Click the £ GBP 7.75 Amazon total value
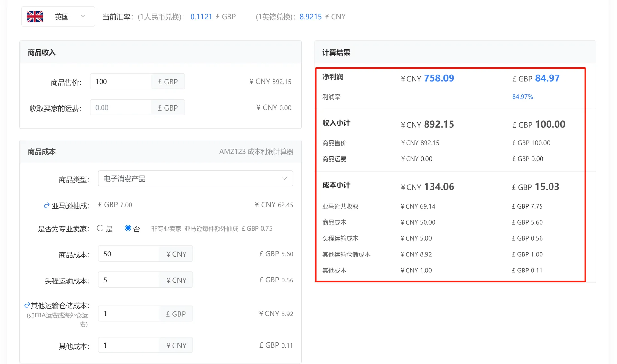 tap(527, 206)
